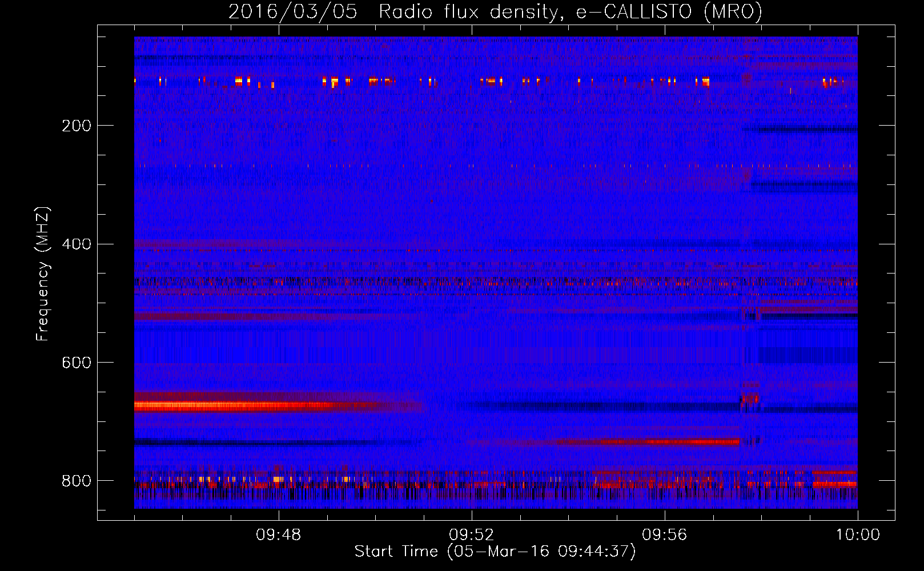Click the '200' frequency tick label
The width and height of the screenshot is (924, 571).
pos(77,126)
